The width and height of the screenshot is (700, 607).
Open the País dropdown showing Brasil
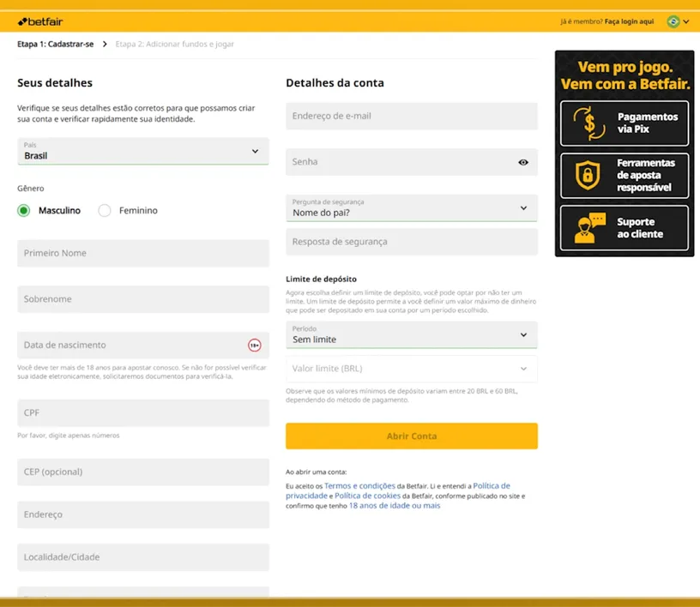143,151
